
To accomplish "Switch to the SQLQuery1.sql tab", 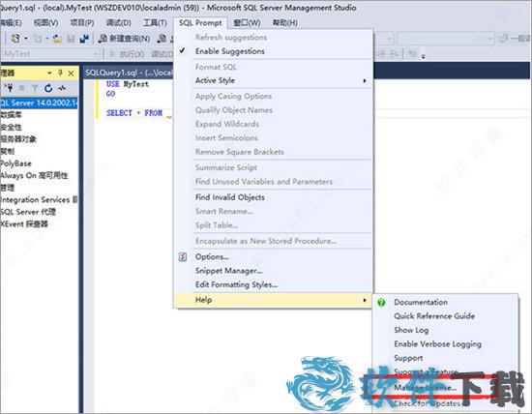I will pos(129,73).
